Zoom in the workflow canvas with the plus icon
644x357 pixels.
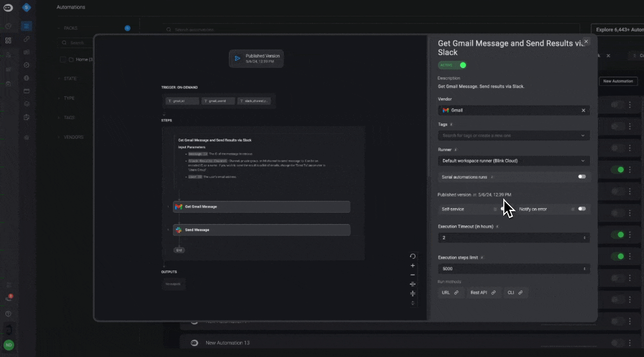click(413, 265)
